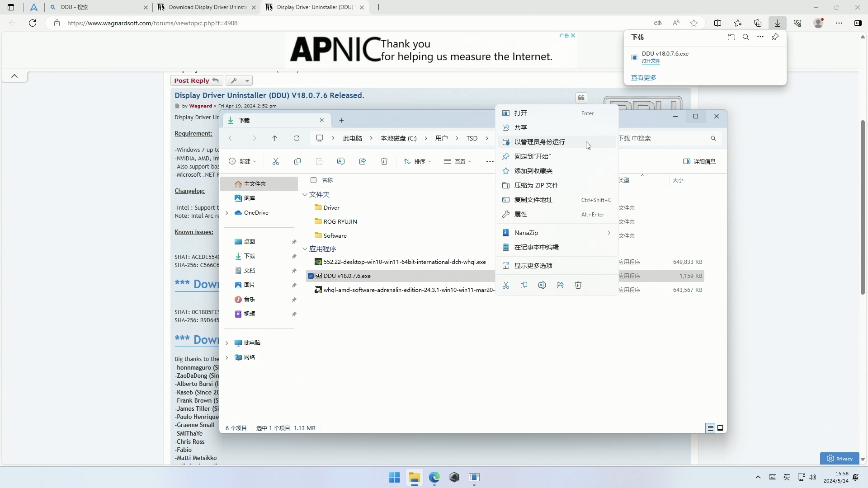Collapse the 文件夹 group
The image size is (868, 488).
(305, 194)
